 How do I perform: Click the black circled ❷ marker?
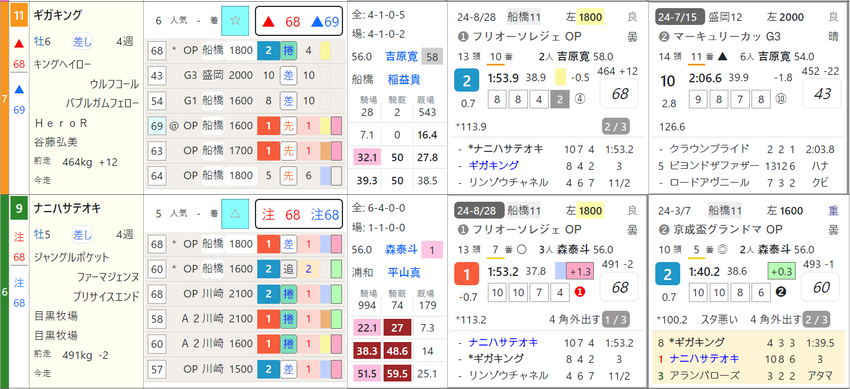tap(781, 293)
